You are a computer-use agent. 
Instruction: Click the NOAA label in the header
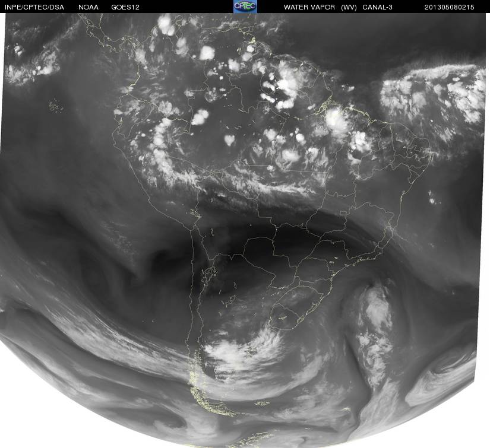coord(88,7)
